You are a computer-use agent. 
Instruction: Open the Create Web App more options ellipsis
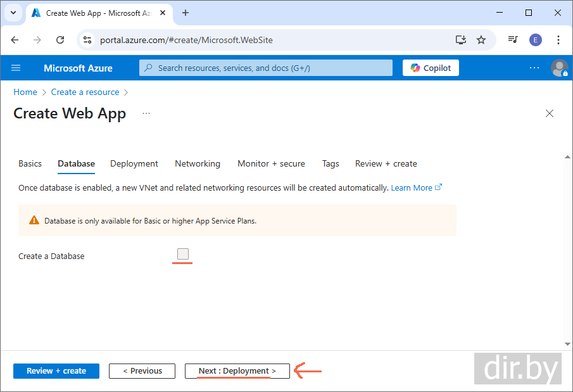tap(146, 113)
